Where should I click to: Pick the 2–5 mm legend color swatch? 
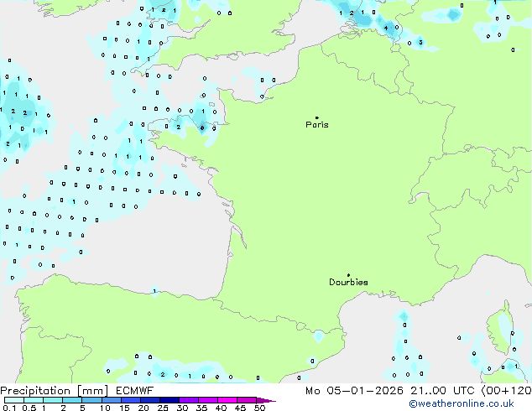(72, 400)
